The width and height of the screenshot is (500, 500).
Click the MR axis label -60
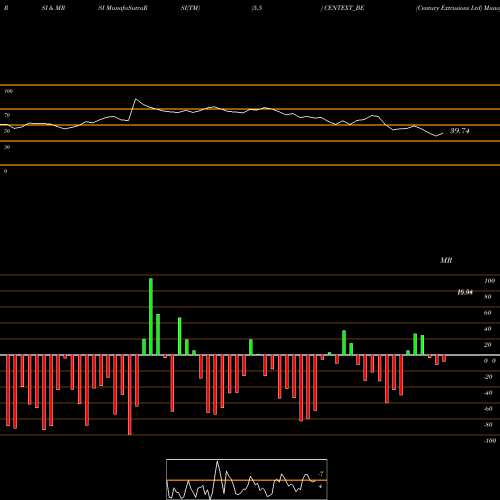(x=488, y=409)
